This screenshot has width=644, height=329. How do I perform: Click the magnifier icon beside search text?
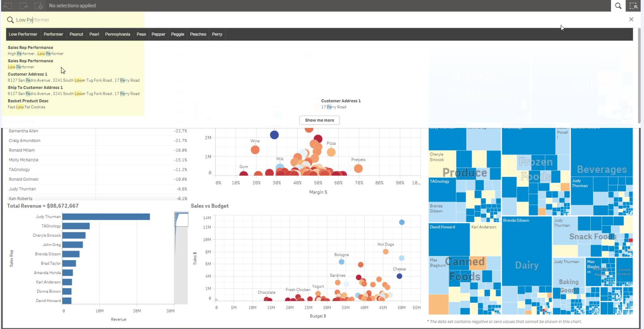[10, 20]
